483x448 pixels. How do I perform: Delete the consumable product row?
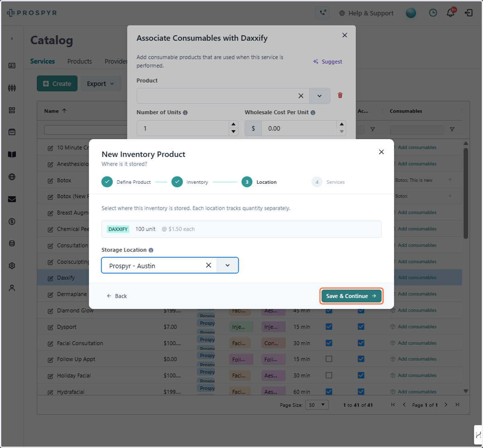click(340, 95)
